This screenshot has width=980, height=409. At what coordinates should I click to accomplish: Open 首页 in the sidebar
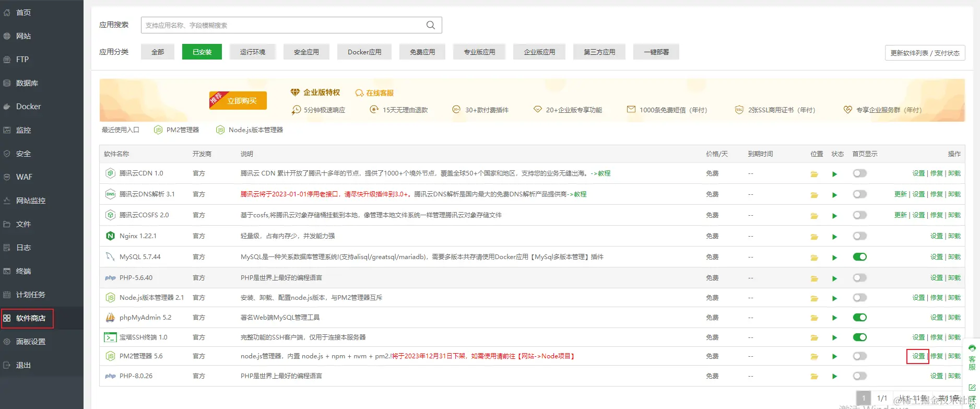[x=23, y=13]
